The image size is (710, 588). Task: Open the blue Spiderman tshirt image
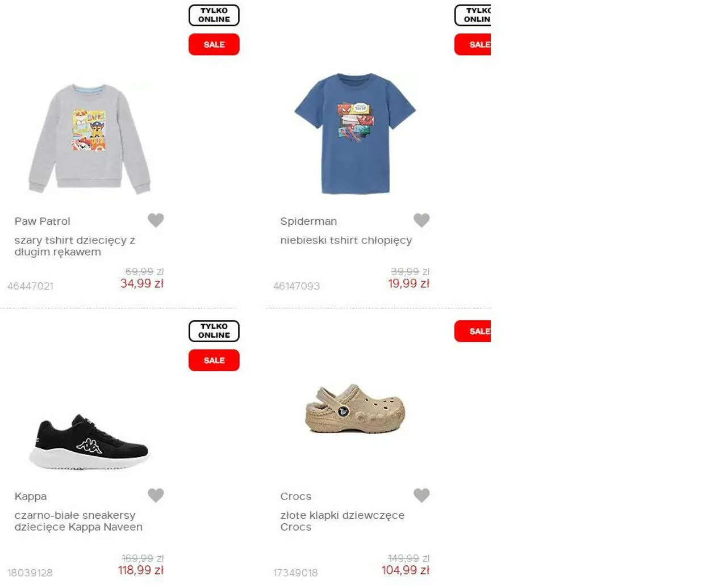(x=356, y=133)
